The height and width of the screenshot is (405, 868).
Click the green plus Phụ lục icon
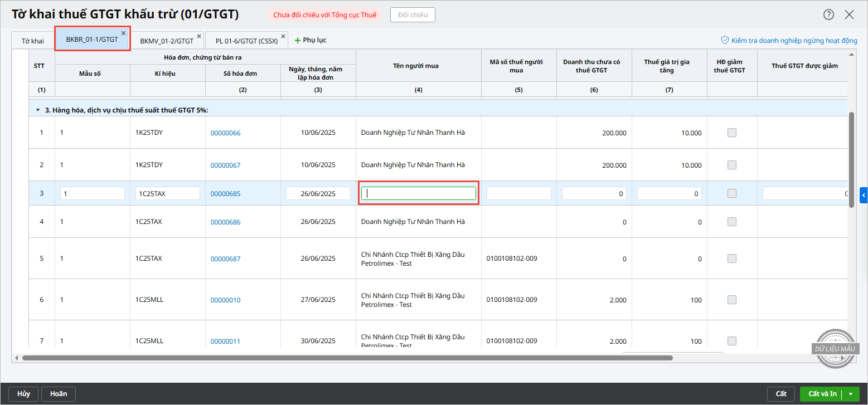(x=298, y=41)
